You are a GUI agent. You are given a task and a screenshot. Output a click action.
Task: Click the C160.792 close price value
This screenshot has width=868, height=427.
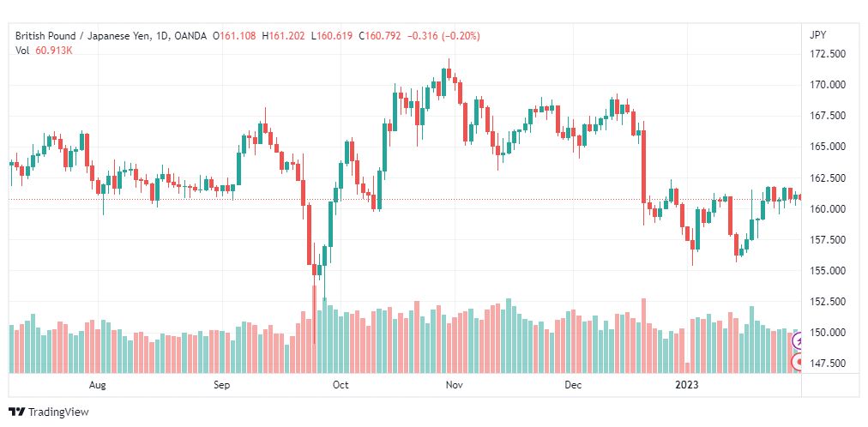pyautogui.click(x=379, y=36)
